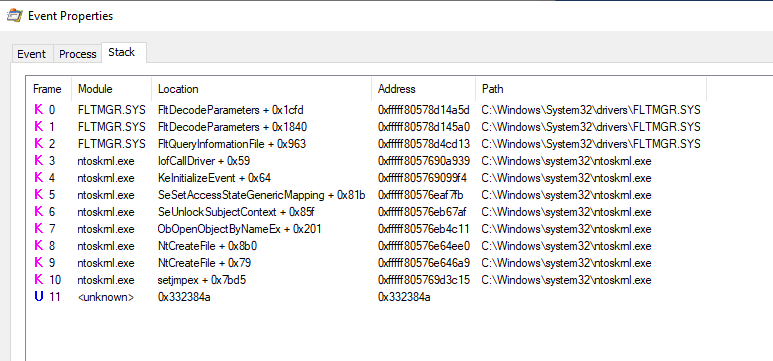The width and height of the screenshot is (773, 361).
Task: Sort by the Frame column header
Action: click(x=47, y=89)
